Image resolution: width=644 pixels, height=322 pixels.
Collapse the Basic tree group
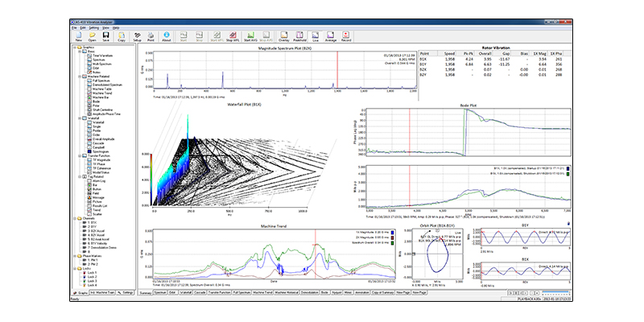click(x=78, y=52)
